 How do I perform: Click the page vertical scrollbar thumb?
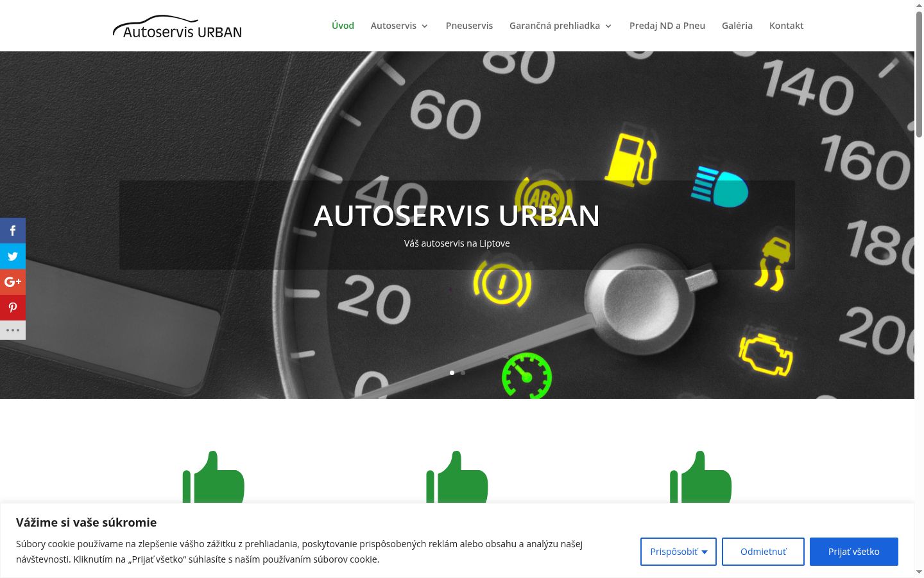[x=919, y=74]
